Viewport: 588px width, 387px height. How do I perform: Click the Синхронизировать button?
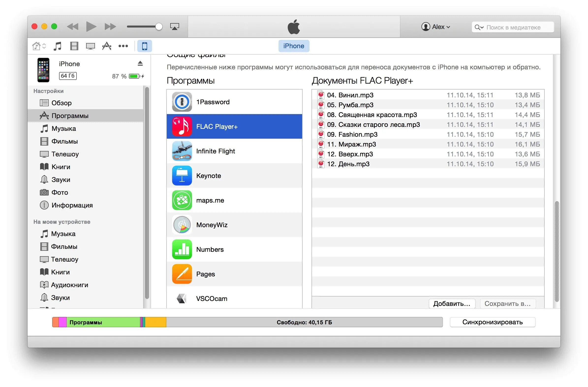493,322
